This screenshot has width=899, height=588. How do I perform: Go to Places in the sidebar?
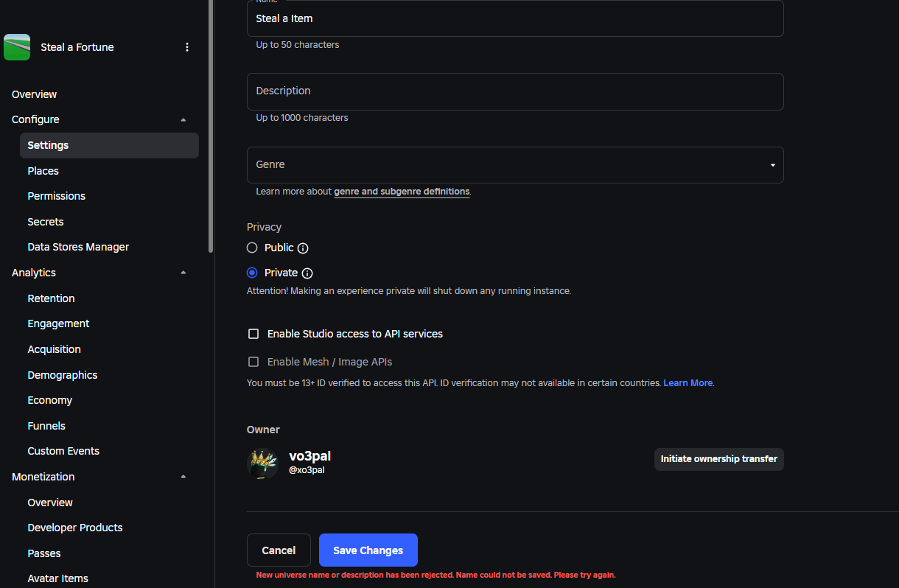click(43, 171)
